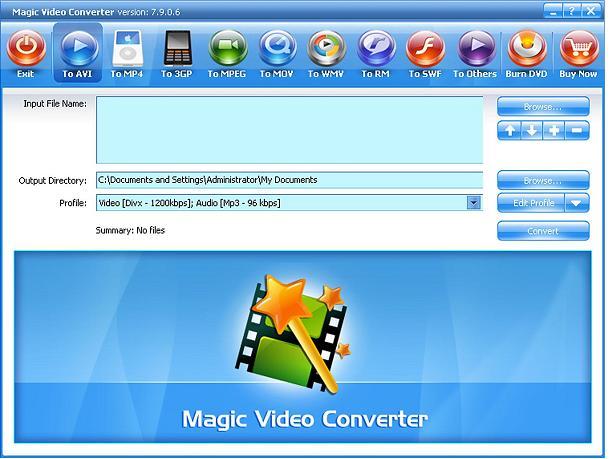Browse for an input file
This screenshot has height=459, width=612.
543,107
